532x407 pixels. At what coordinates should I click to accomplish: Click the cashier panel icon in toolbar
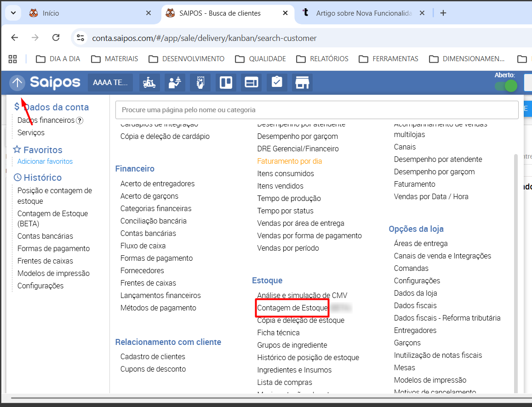coord(252,82)
